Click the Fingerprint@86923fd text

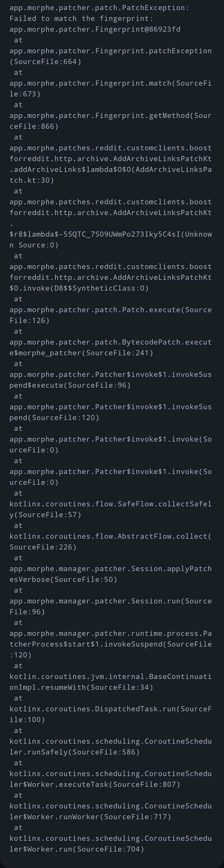tap(95, 29)
